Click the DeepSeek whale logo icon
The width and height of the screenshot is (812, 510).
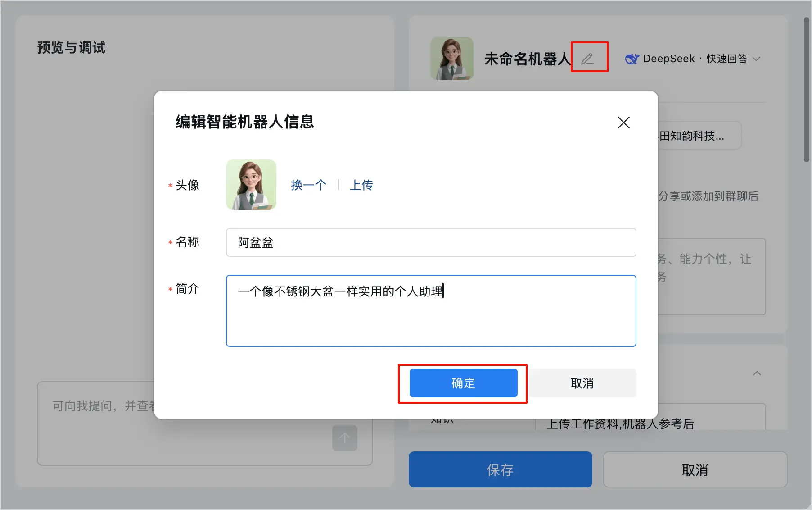(x=632, y=59)
